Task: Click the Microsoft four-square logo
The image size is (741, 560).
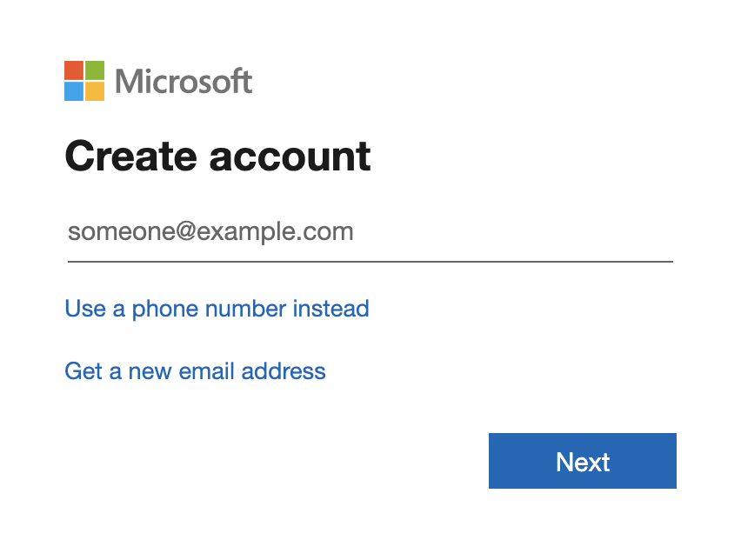Action: pos(84,81)
